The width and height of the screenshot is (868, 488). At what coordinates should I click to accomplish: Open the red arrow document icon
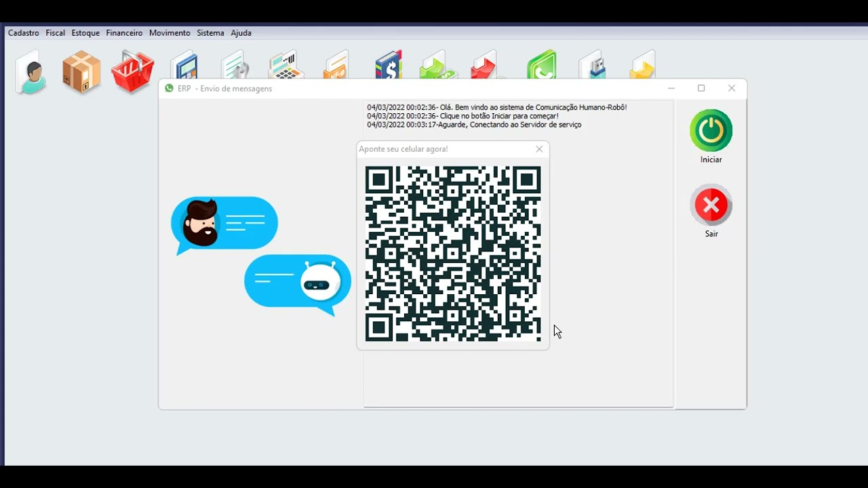coord(484,65)
